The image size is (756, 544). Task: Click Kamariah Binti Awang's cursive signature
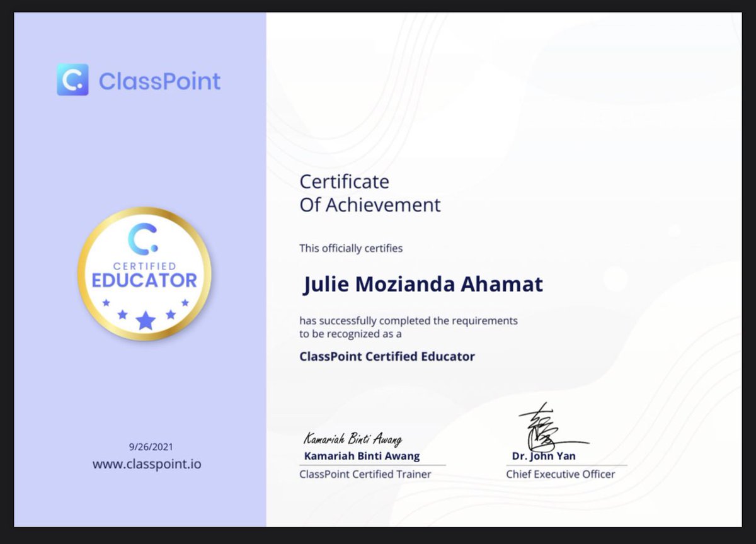pos(353,439)
